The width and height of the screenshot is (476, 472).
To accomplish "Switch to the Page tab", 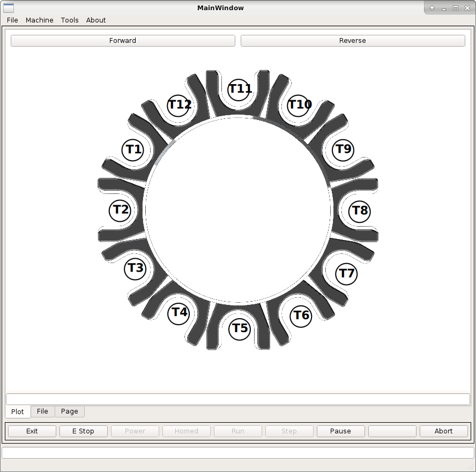I will pyautogui.click(x=70, y=411).
